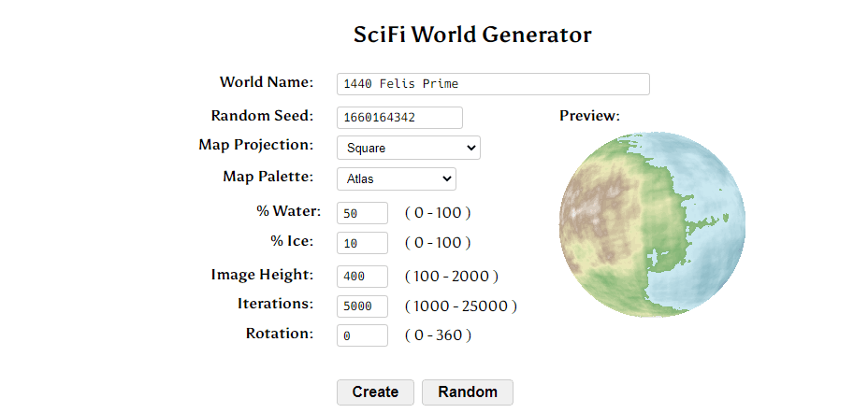
Task: Click the (0 - 360) rotation range hint
Action: click(438, 335)
